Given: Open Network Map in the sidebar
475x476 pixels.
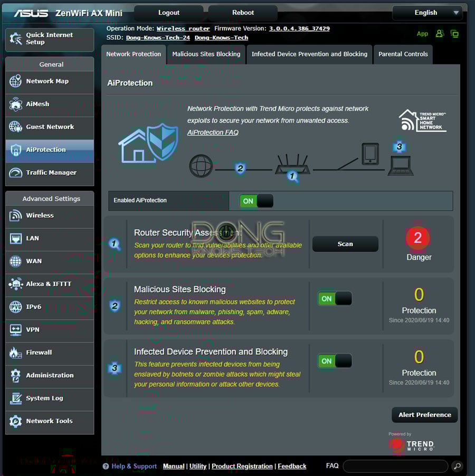Looking at the screenshot, I should click(x=50, y=81).
